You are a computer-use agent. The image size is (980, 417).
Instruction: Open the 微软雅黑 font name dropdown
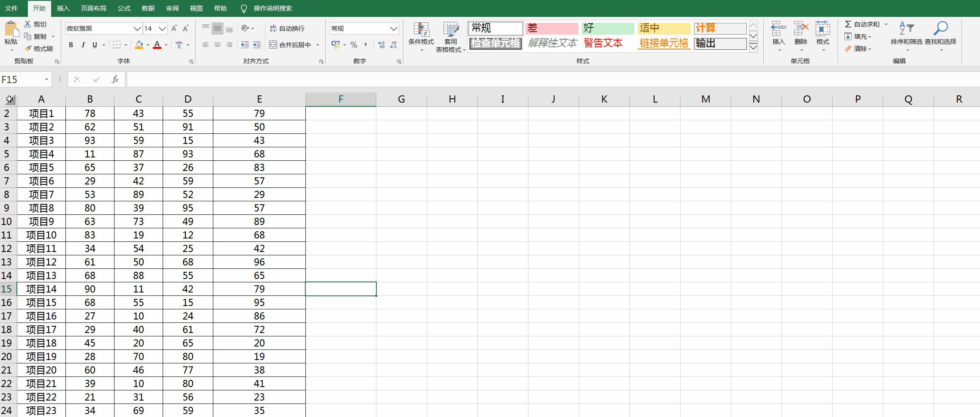(x=136, y=28)
